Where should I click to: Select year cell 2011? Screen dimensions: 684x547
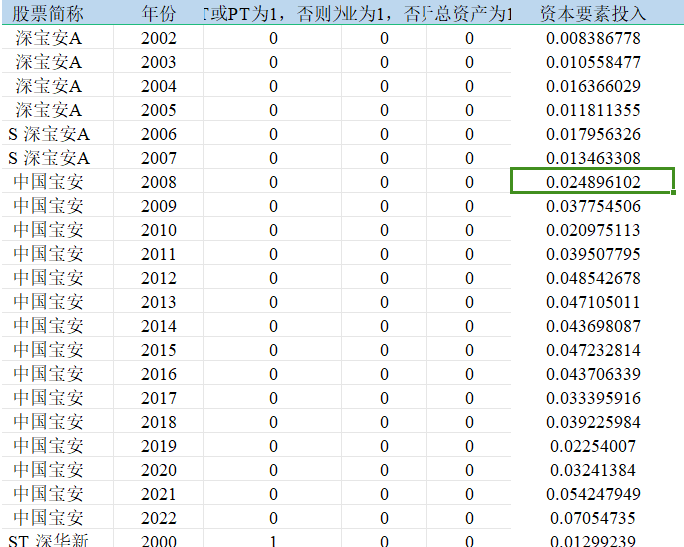[158, 254]
